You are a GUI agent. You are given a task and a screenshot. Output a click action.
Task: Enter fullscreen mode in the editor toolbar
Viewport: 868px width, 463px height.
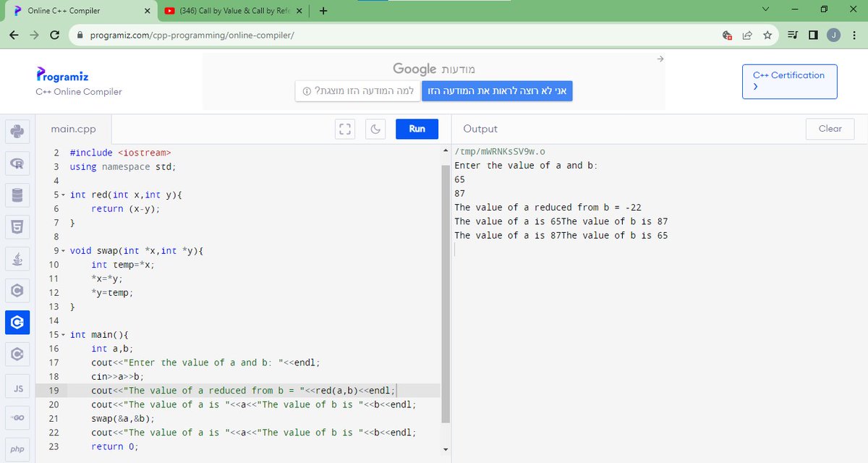point(345,128)
